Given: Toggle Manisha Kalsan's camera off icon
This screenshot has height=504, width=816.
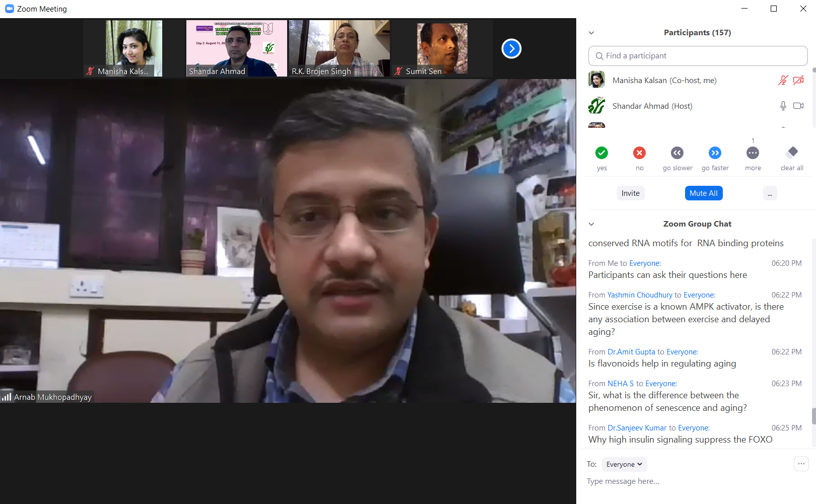Looking at the screenshot, I should click(798, 81).
